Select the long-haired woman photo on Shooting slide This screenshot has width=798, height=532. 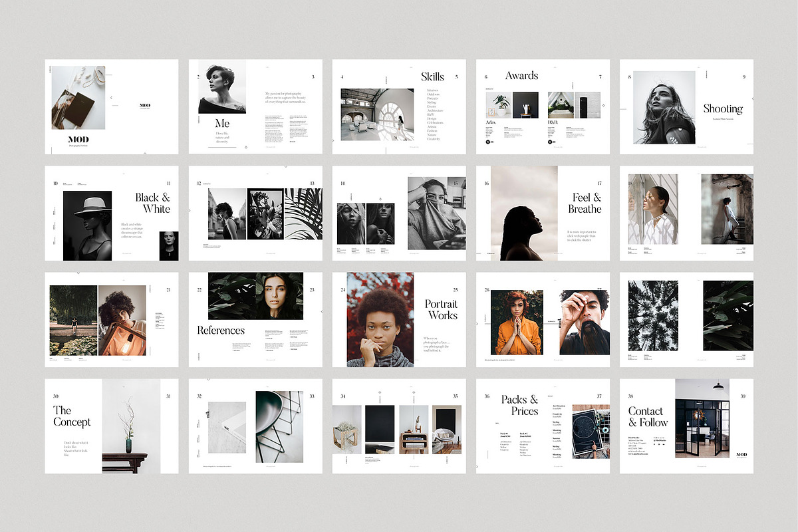coord(664,108)
